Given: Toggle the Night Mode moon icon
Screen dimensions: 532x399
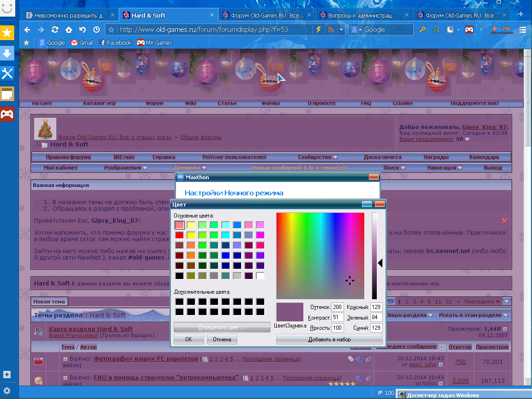Looking at the screenshot, I should pyautogui.click(x=450, y=30).
